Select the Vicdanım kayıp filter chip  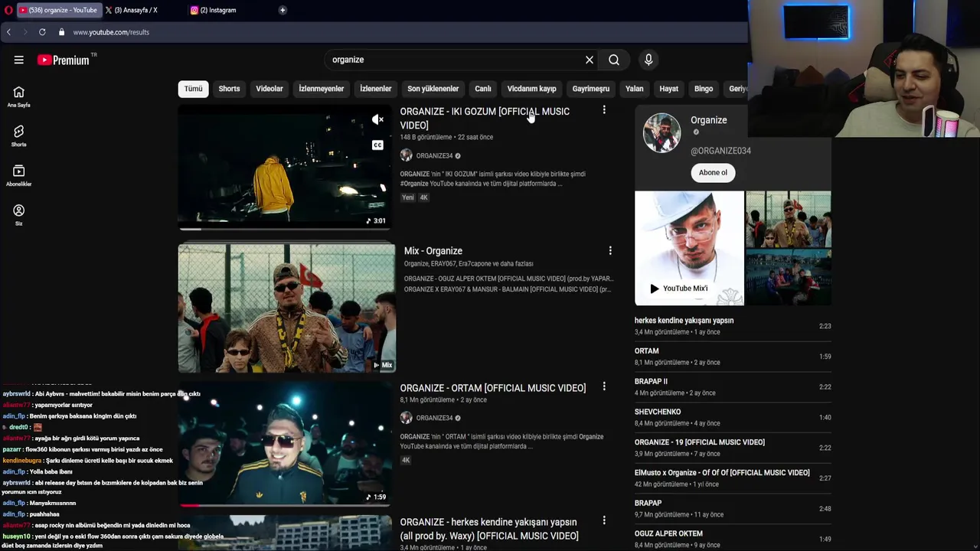(531, 89)
